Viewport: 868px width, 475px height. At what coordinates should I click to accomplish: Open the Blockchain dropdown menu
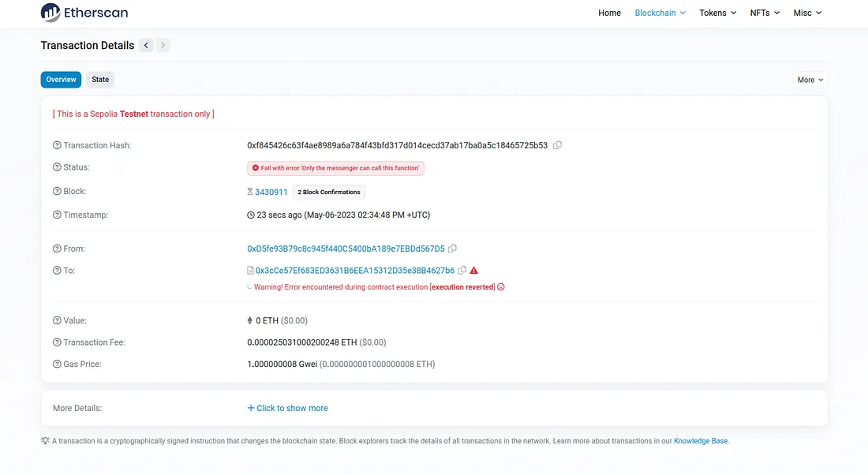pos(660,13)
